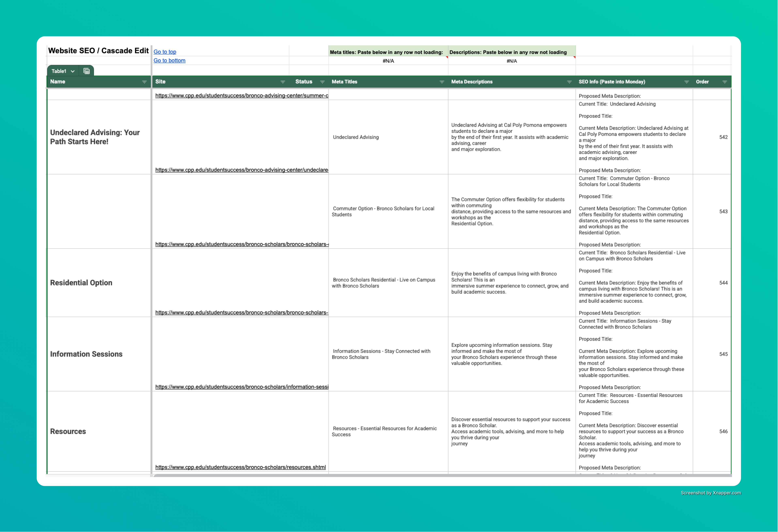The width and height of the screenshot is (778, 532).
Task: Click the Table1 name label
Action: [59, 71]
